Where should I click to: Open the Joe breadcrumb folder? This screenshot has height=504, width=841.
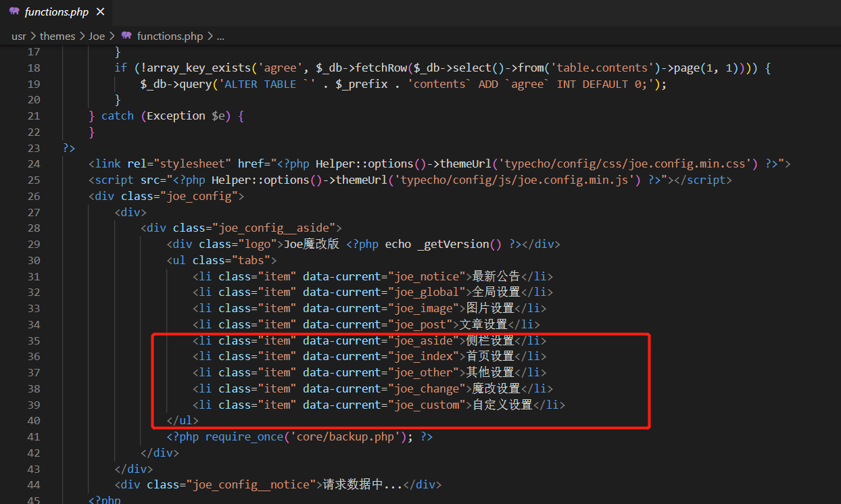click(97, 36)
